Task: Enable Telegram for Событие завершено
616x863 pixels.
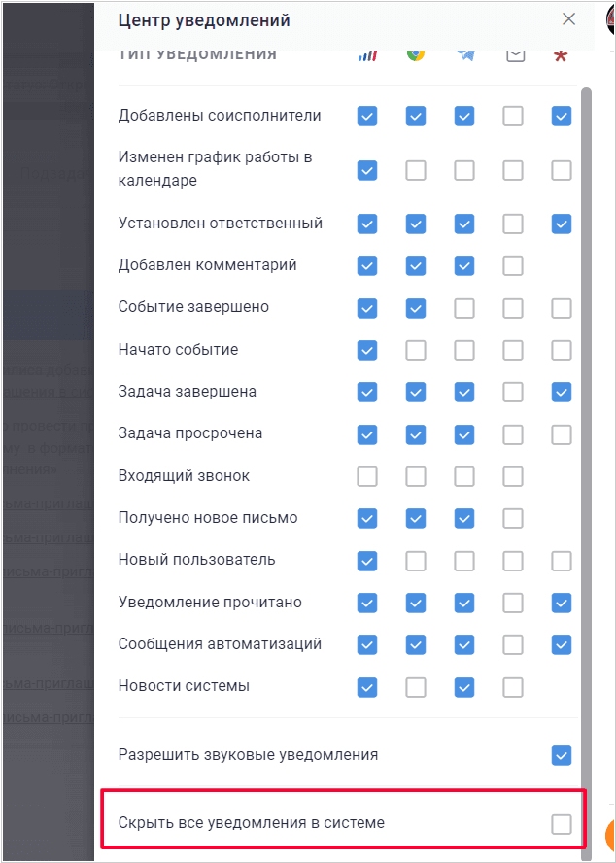Action: click(x=464, y=308)
